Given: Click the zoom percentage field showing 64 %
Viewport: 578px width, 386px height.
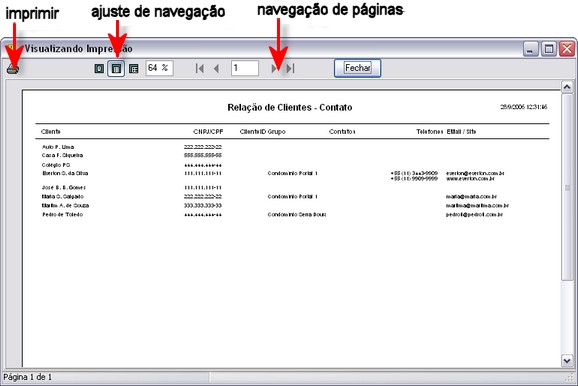Looking at the screenshot, I should coord(159,68).
